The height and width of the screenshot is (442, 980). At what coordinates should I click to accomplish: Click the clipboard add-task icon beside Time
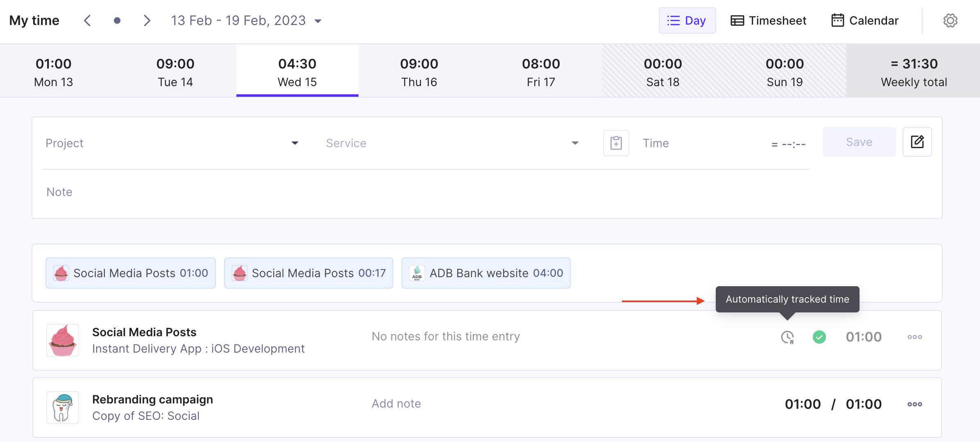pos(616,143)
